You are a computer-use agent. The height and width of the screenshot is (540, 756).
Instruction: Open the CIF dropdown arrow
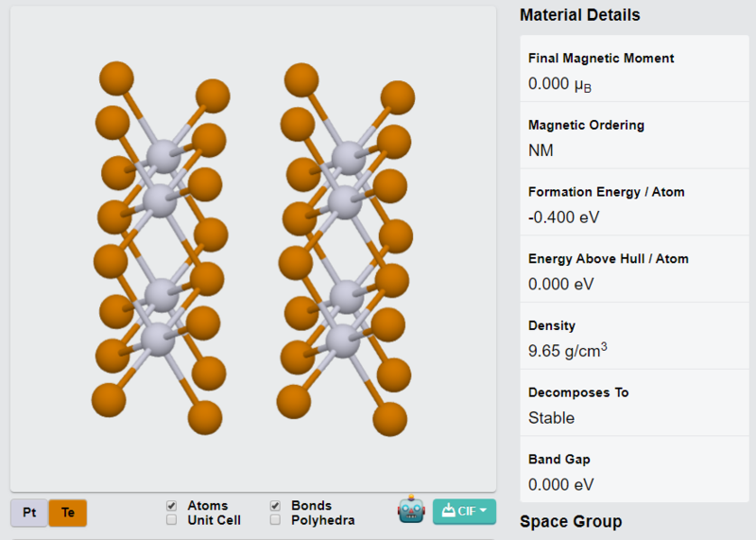(484, 511)
